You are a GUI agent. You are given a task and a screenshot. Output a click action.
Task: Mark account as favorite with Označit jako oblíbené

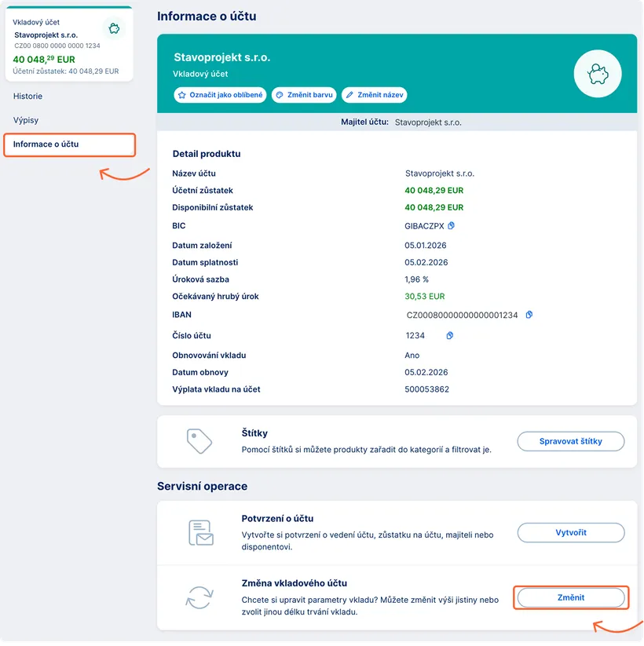pyautogui.click(x=220, y=95)
